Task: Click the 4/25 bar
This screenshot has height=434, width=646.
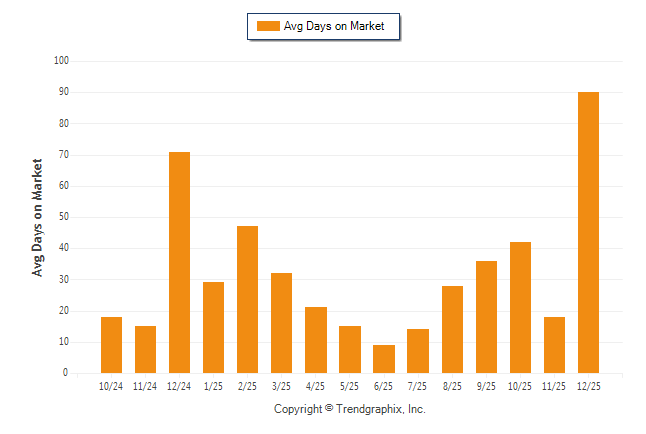Action: point(316,340)
